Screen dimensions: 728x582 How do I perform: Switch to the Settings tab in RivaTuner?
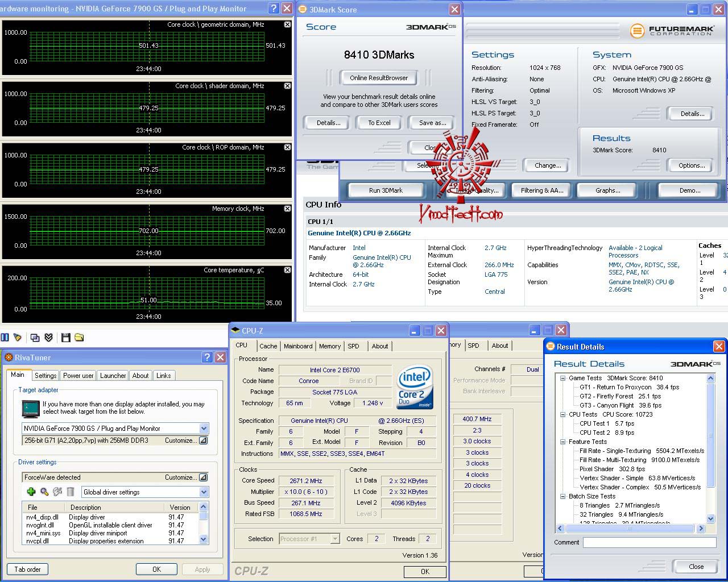[x=45, y=376]
